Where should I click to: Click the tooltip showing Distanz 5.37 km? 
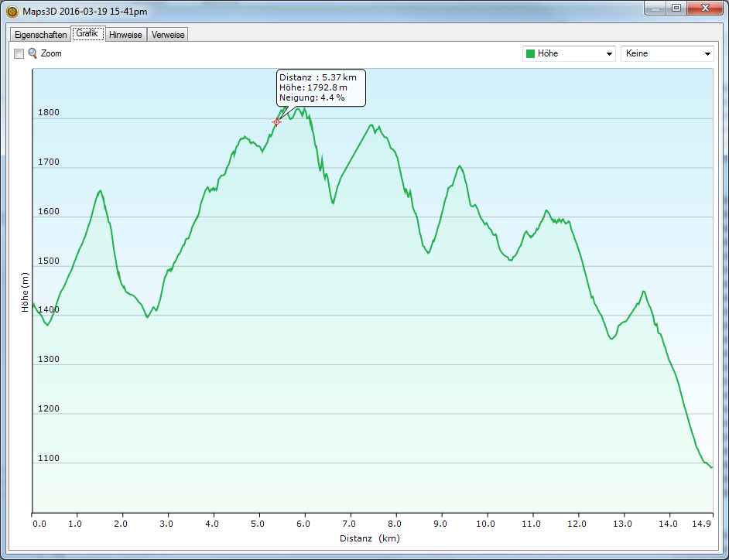(x=320, y=87)
